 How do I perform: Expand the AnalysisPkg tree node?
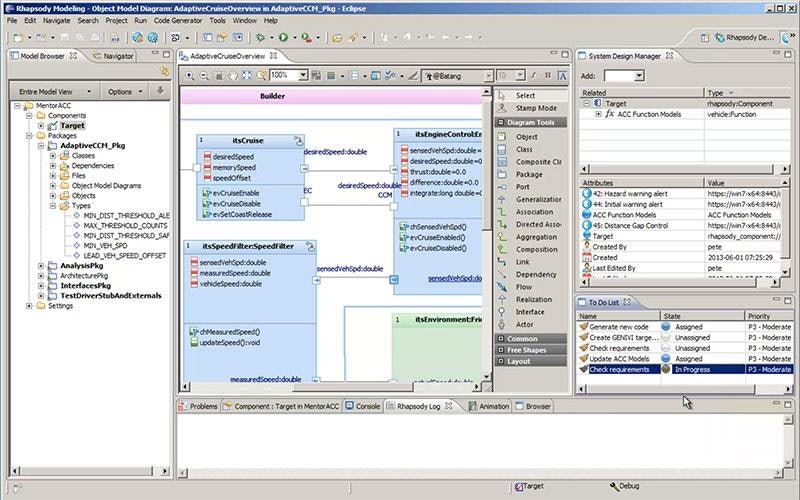41,266
